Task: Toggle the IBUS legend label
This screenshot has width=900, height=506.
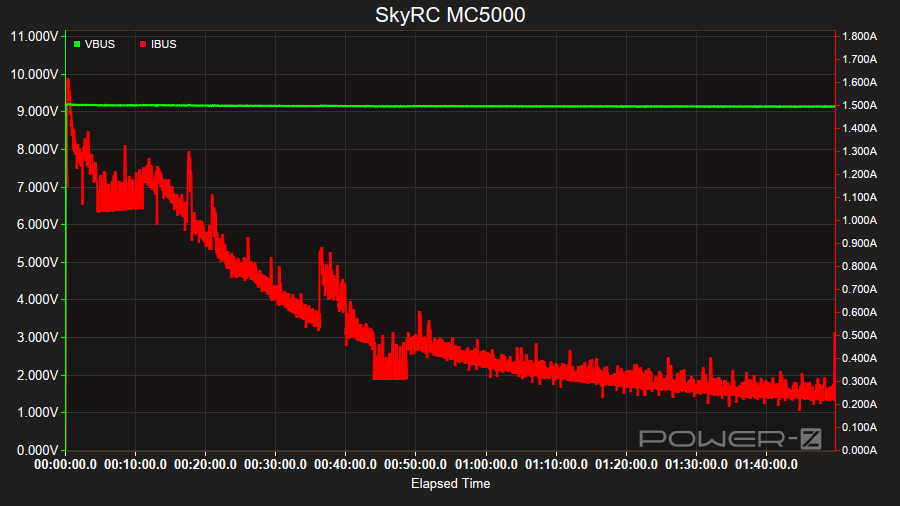Action: click(164, 44)
